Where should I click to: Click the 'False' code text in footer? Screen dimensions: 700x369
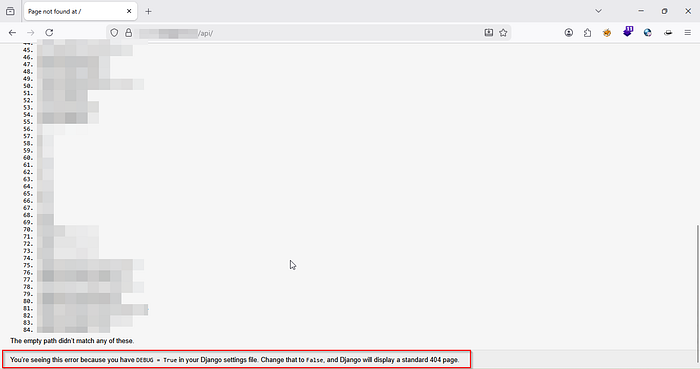coord(315,360)
